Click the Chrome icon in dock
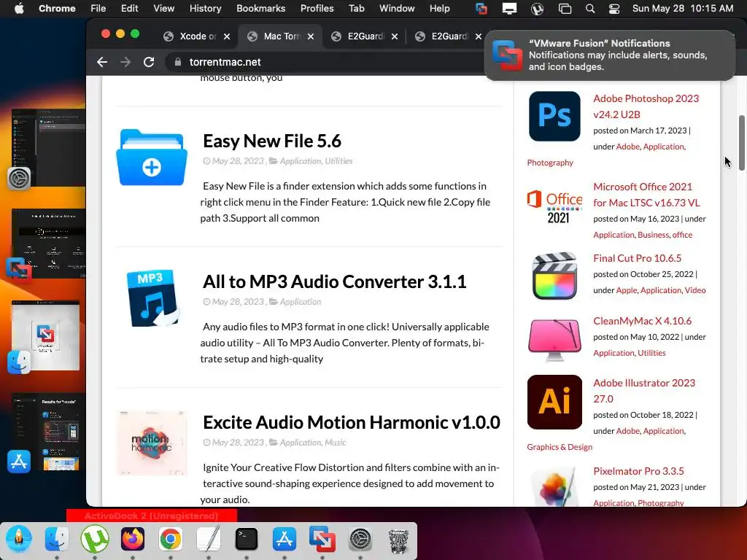This screenshot has height=560, width=747. tap(171, 539)
